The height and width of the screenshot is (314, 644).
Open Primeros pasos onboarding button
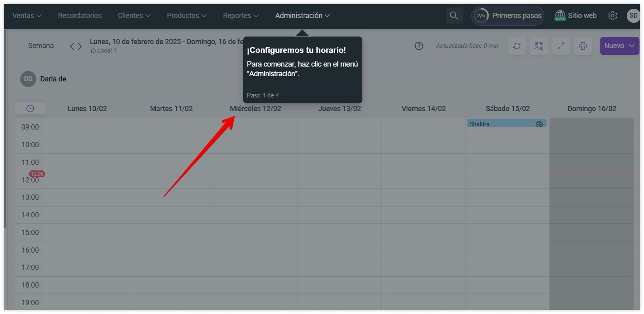[x=507, y=16]
